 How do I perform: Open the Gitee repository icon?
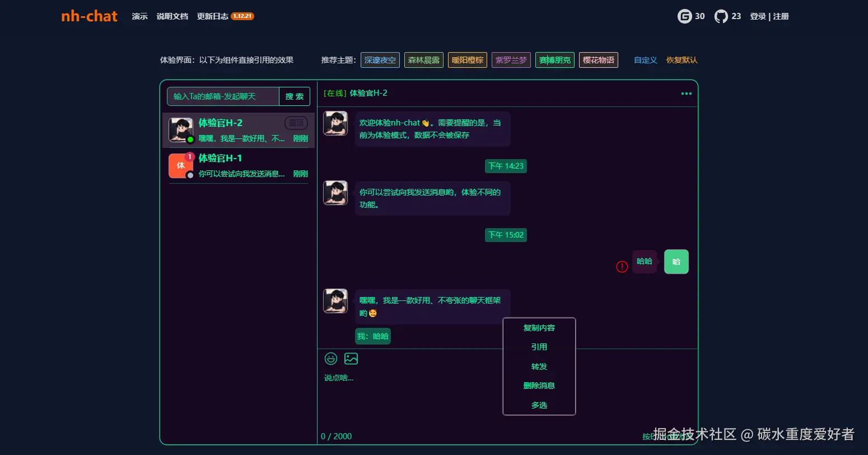coord(684,16)
